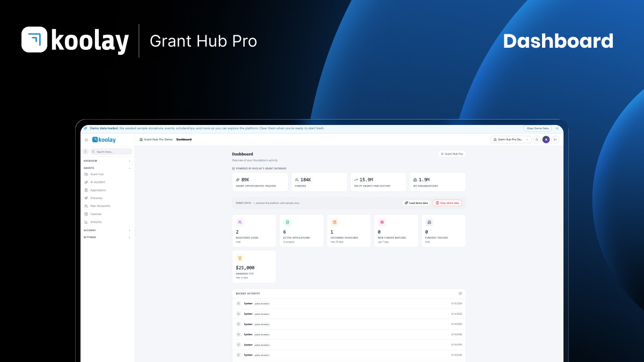This screenshot has width=644, height=362.
Task: Expand the OVERVIEW sidebar section
Action: click(x=107, y=161)
